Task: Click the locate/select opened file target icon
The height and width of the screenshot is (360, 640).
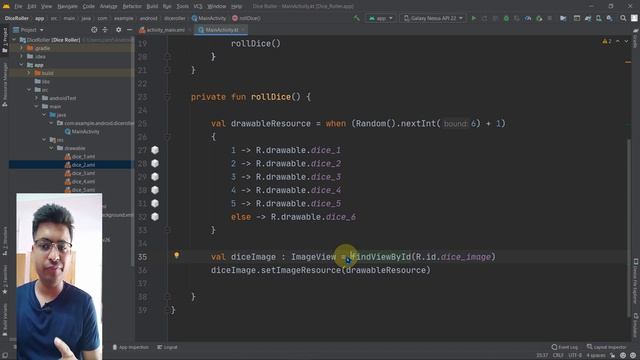Action: click(x=94, y=30)
